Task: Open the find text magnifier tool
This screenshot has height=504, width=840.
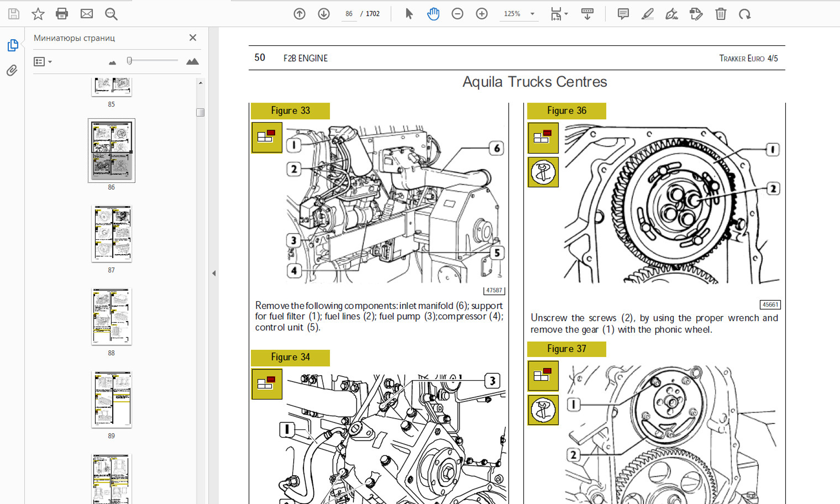Action: [x=111, y=14]
